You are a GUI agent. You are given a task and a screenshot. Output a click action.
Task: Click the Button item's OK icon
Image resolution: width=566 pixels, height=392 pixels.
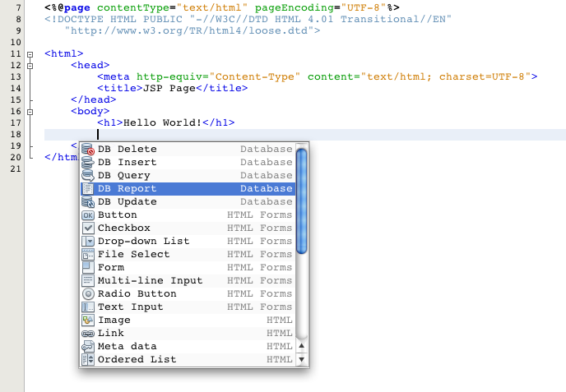[88, 215]
